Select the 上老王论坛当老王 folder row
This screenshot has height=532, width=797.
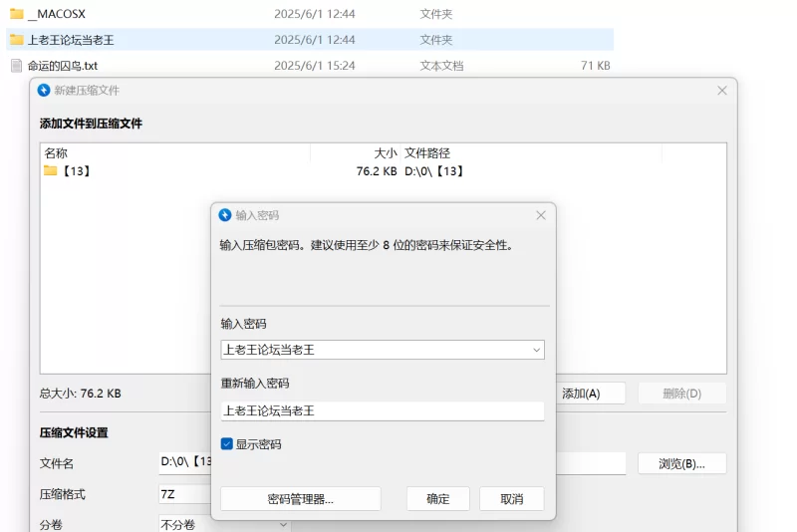point(310,40)
